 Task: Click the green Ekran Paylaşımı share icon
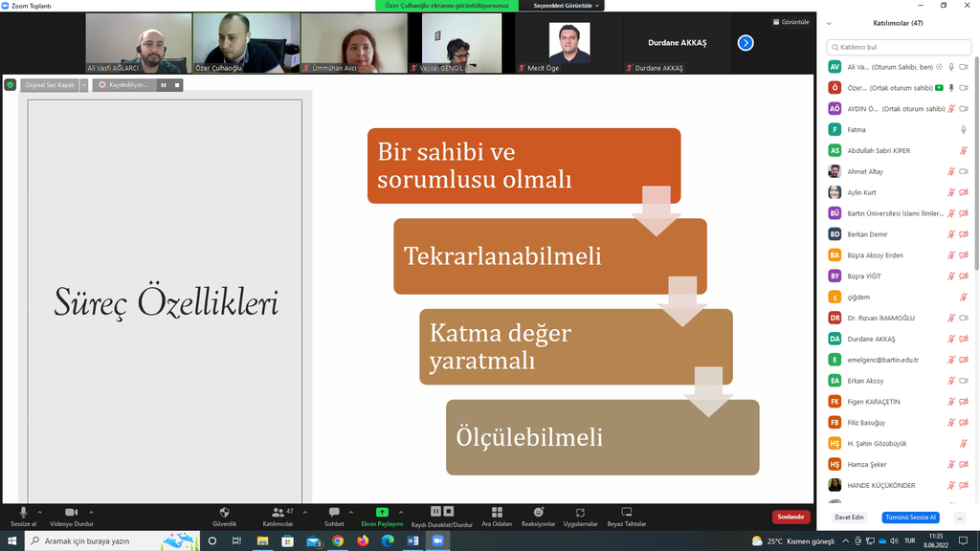click(x=382, y=513)
